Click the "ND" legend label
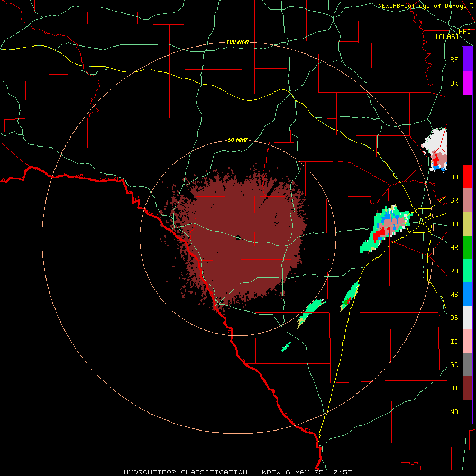Image resolution: width=476 pixels, height=476 pixels. point(454,412)
